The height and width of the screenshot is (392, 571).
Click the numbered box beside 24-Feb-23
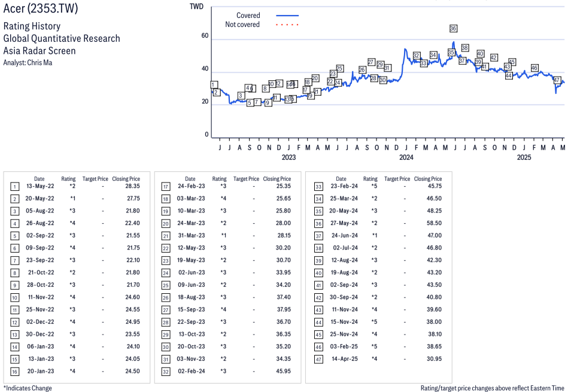click(x=166, y=187)
